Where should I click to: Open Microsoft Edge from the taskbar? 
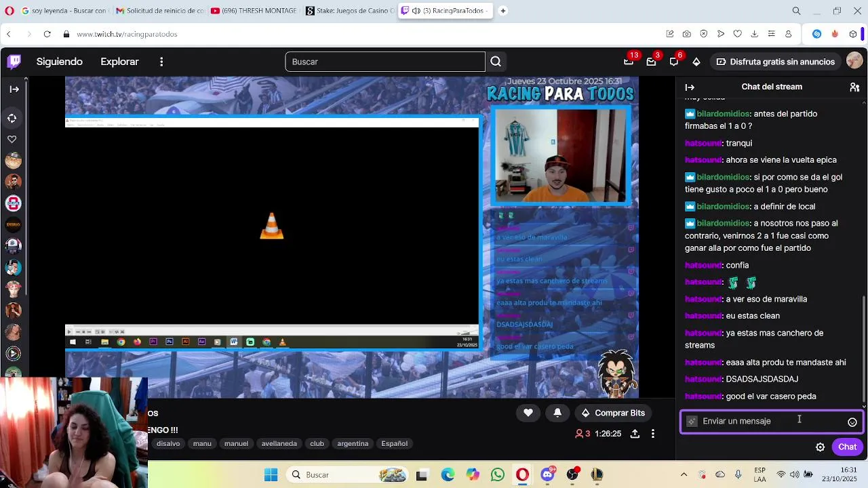pos(448,474)
